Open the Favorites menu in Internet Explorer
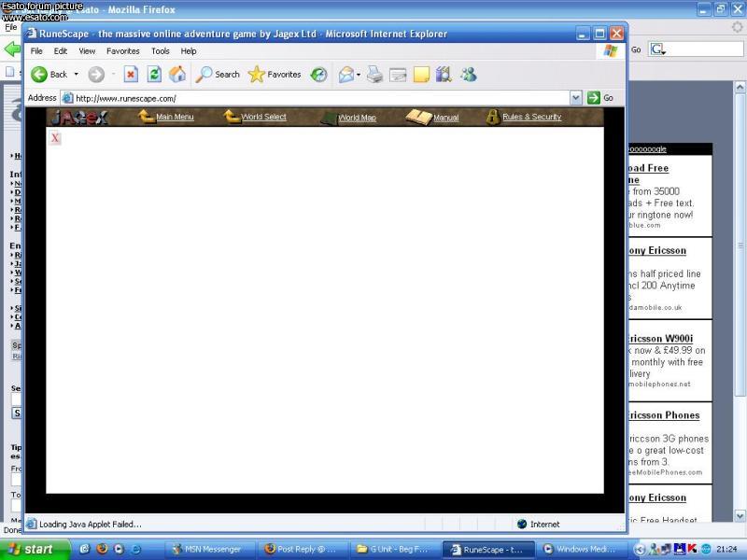This screenshot has height=560, width=747. click(123, 51)
